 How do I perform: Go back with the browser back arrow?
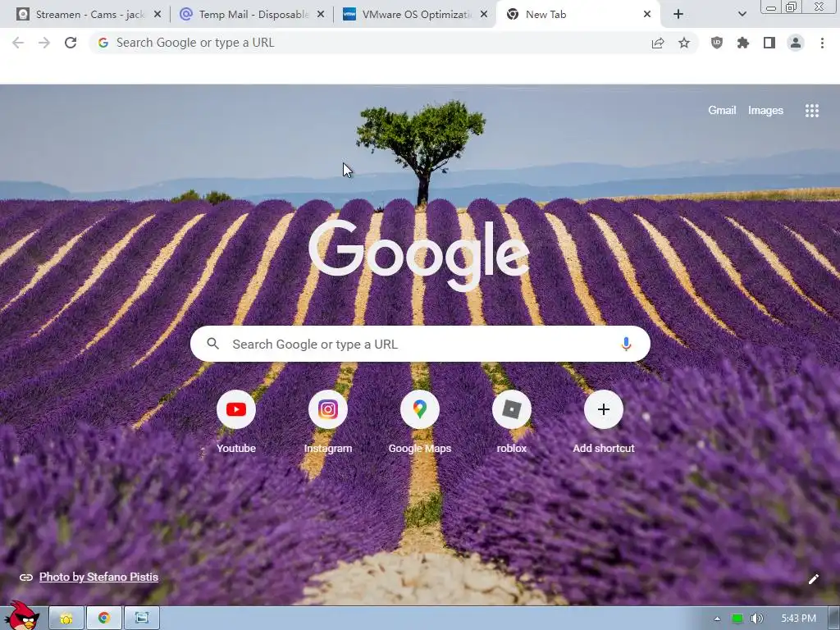coord(18,43)
